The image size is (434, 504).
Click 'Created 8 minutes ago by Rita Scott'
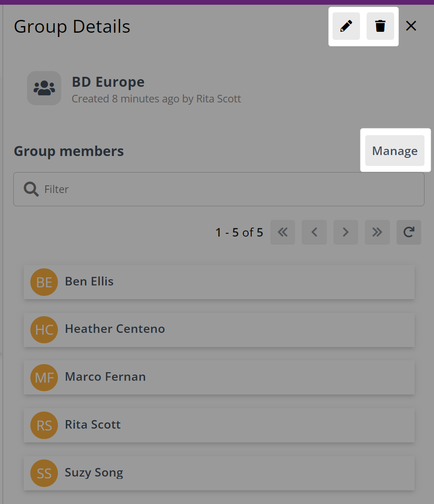click(156, 99)
